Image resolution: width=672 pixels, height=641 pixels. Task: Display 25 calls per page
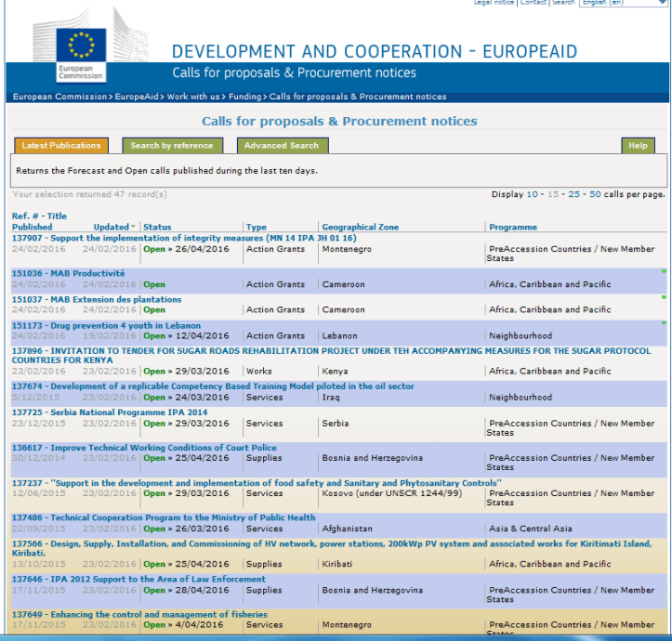pos(574,194)
